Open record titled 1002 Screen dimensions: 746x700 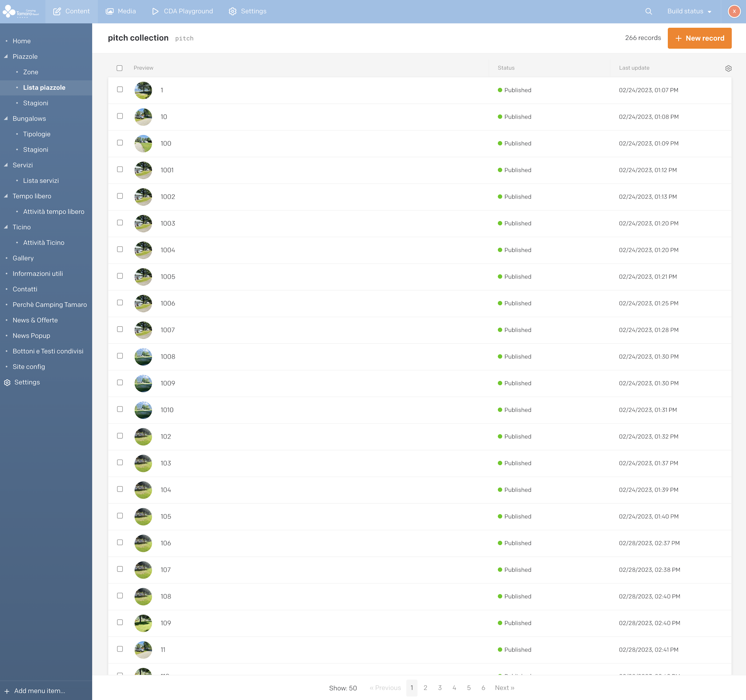click(x=168, y=197)
